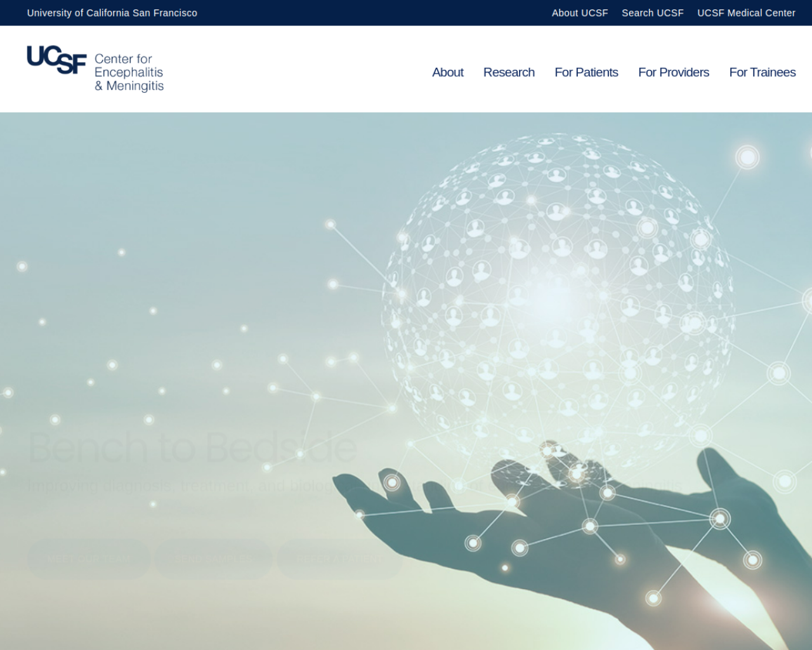Click University of California San Francisco link
812x650 pixels.
point(112,13)
